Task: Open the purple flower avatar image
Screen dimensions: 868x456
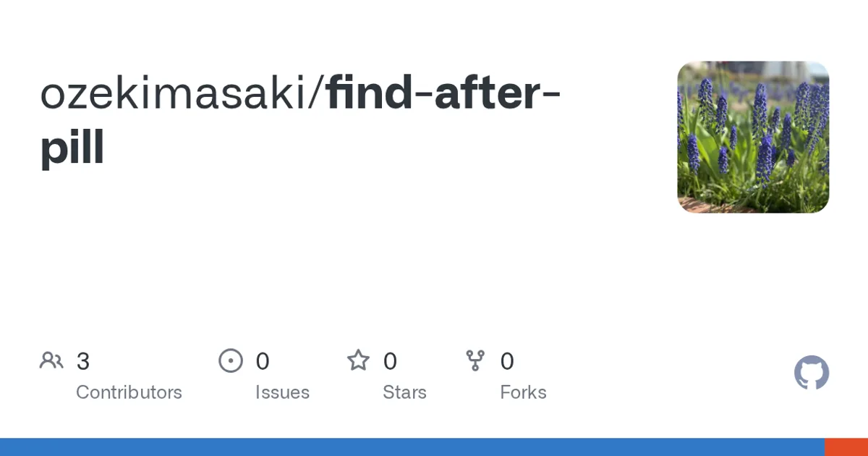Action: [x=753, y=137]
